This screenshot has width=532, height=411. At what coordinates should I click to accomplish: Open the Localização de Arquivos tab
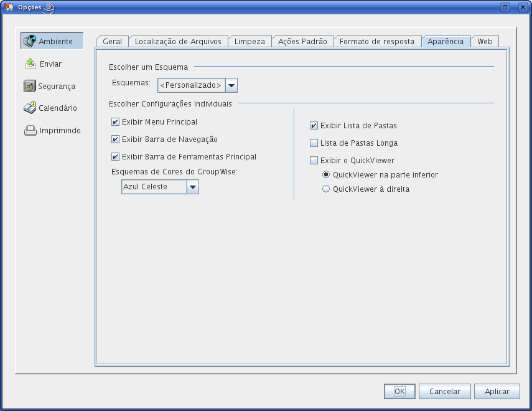click(x=178, y=42)
